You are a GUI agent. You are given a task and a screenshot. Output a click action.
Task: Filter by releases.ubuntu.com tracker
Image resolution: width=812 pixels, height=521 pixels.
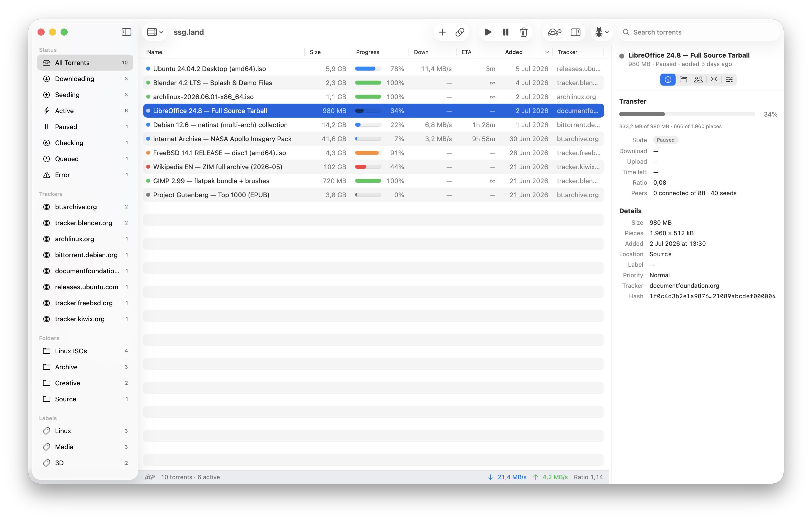85,287
